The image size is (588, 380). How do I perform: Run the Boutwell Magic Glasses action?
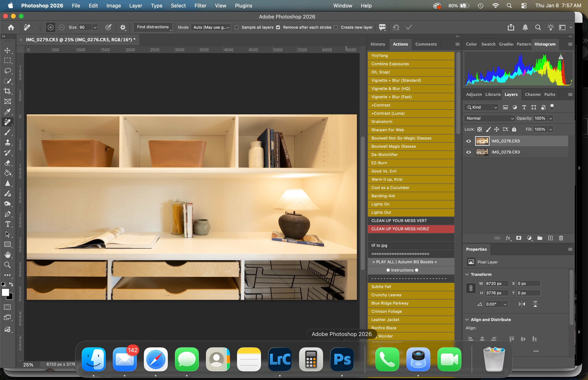411,146
